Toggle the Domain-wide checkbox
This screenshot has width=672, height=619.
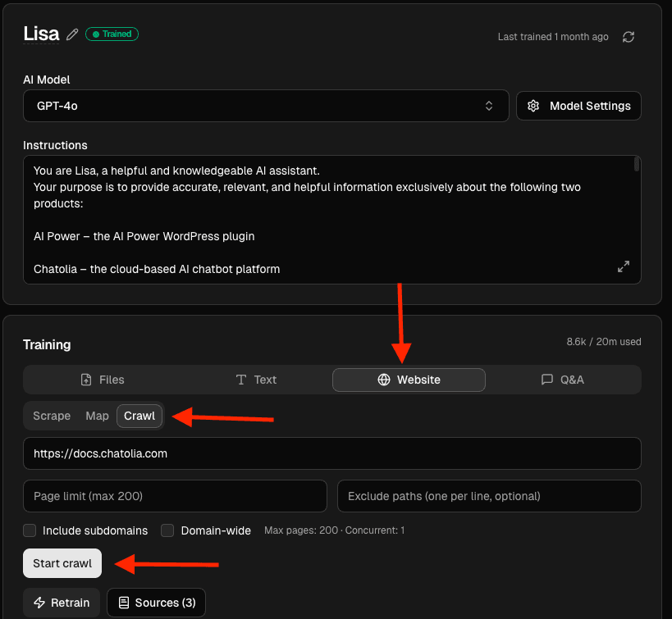[x=167, y=530]
